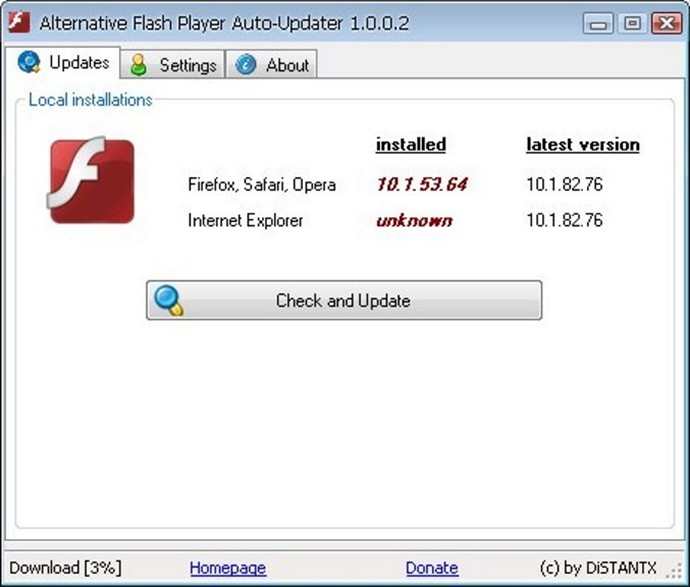Click the installed version 10.1.53.64
The image size is (690, 587).
422,184
